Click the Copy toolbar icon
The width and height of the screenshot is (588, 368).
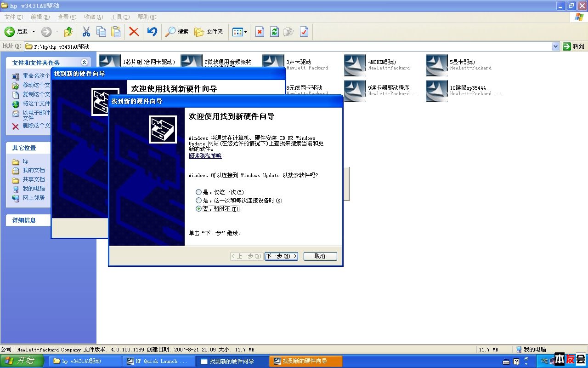click(x=101, y=32)
